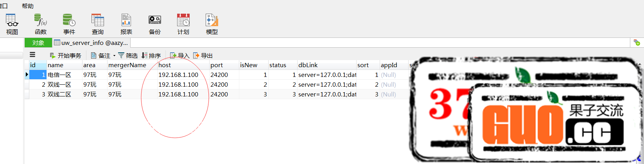Image resolution: width=644 pixels, height=164 pixels.
Task: Select the host cell in row 2
Action: click(178, 85)
